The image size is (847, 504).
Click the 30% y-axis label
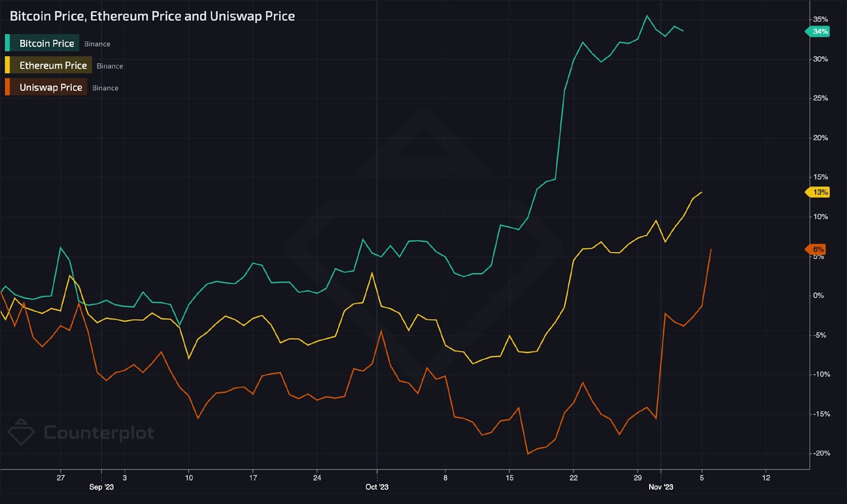coord(821,59)
